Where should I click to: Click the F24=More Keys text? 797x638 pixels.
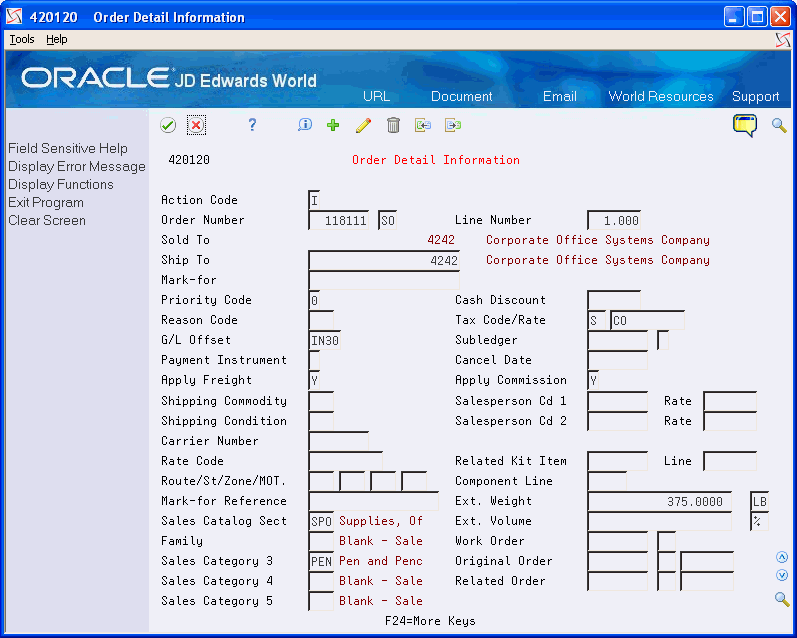pos(430,621)
